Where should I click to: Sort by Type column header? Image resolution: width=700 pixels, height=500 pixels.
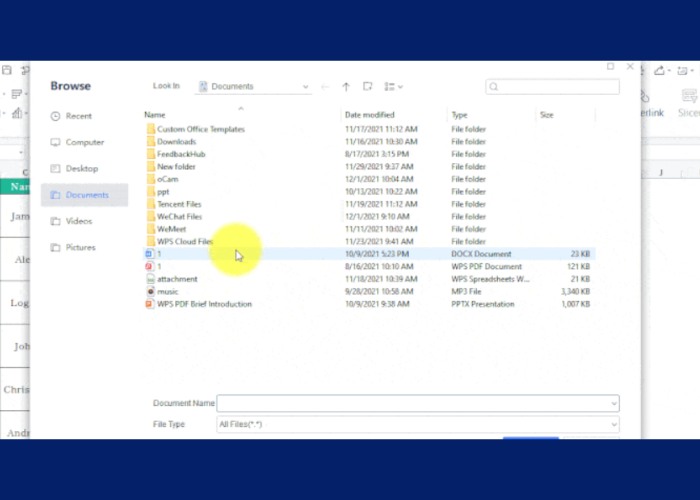tap(459, 115)
